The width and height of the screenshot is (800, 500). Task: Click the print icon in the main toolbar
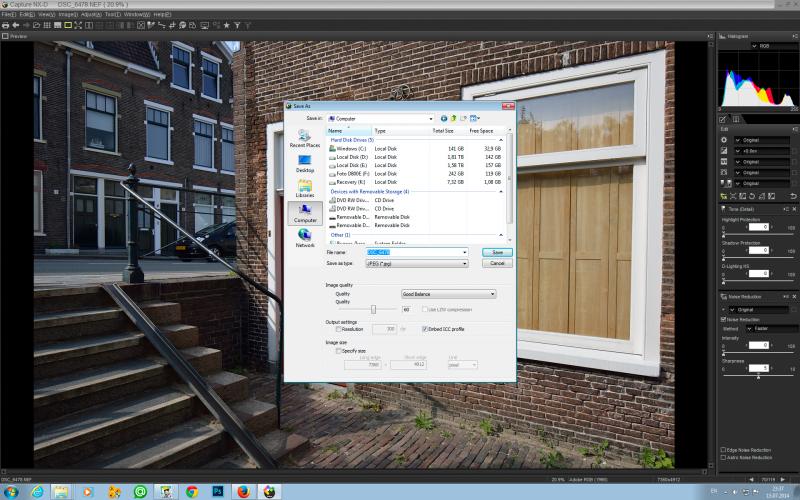point(6,25)
